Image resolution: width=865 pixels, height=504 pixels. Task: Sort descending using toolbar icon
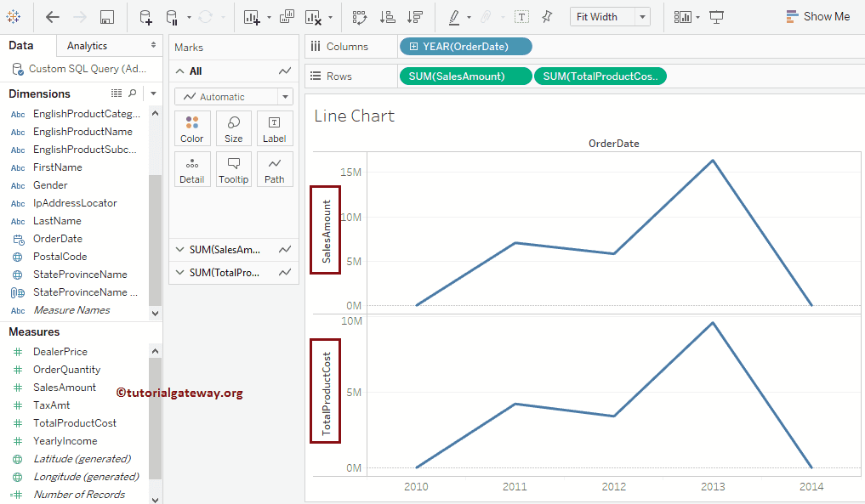(414, 17)
